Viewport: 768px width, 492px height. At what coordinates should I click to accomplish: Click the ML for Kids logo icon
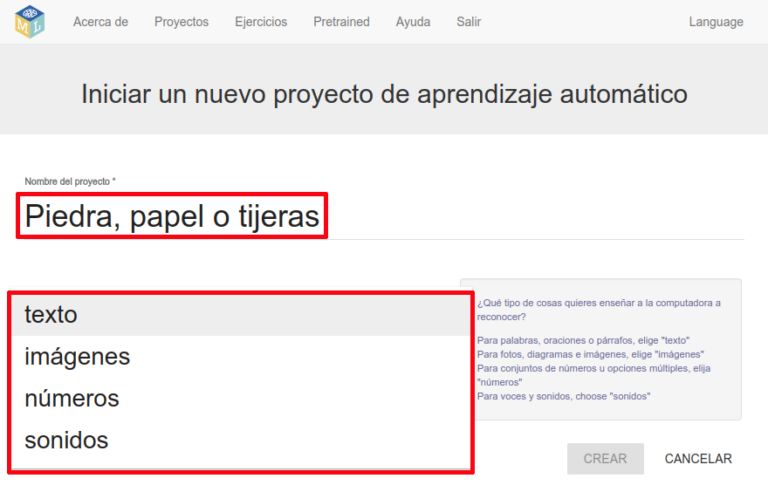coord(29,21)
